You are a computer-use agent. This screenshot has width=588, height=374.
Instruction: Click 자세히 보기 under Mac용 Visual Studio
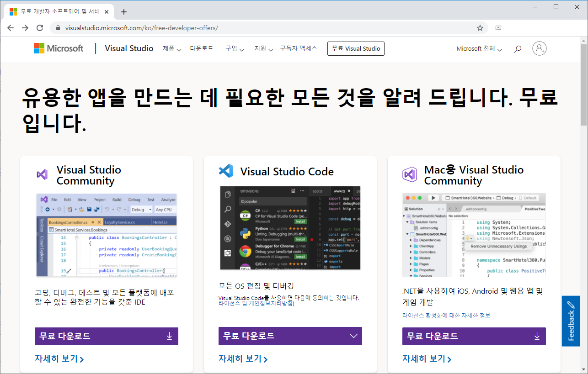point(427,358)
